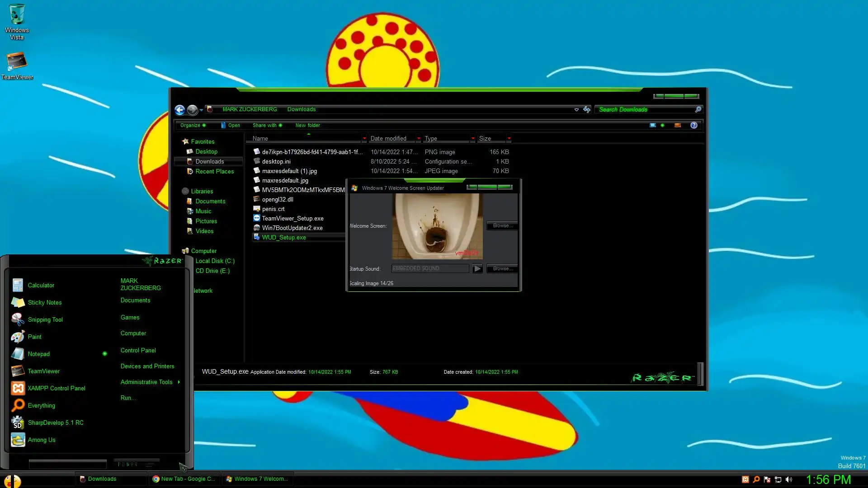Click the New folder button
Image resolution: width=868 pixels, height=488 pixels.
[307, 125]
